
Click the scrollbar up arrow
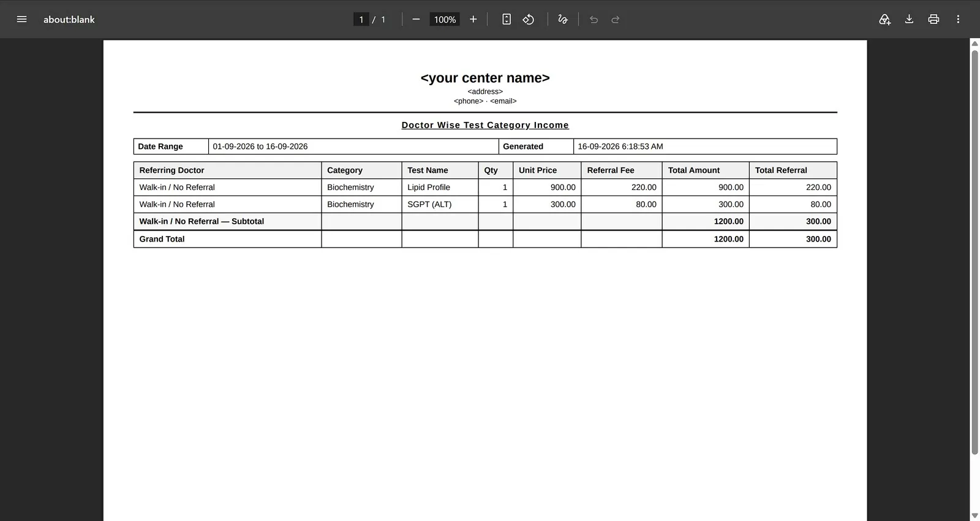coord(974,44)
